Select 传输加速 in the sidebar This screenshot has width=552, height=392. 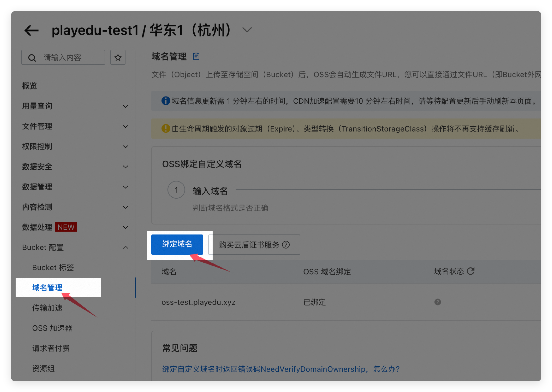[x=47, y=308]
